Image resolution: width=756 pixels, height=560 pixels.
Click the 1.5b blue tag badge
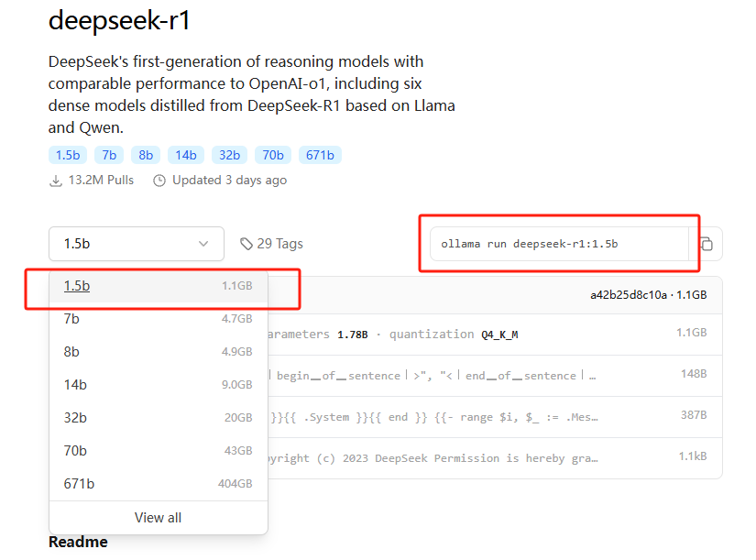tap(67, 155)
